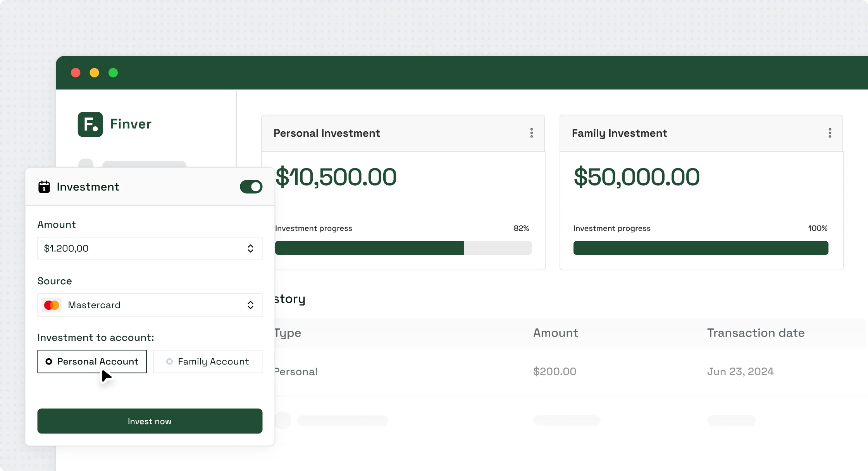Click the yellow minimize window dot

pyautogui.click(x=94, y=73)
